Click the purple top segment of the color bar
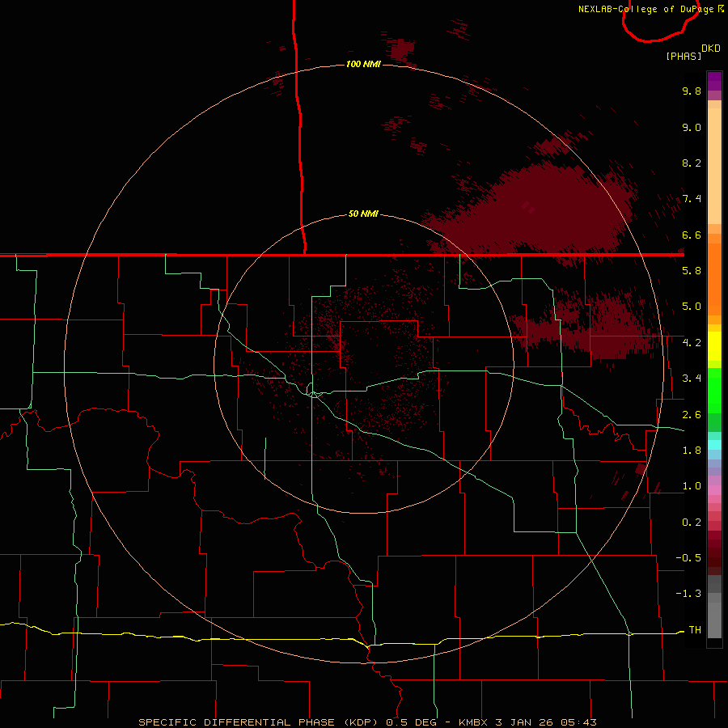 pos(714,81)
